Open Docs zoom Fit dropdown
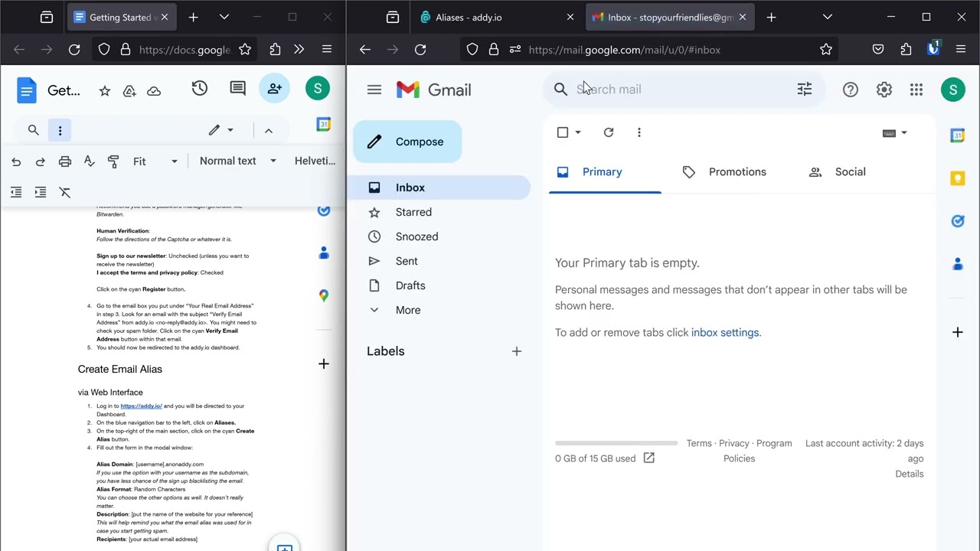980x551 pixels. coord(155,161)
